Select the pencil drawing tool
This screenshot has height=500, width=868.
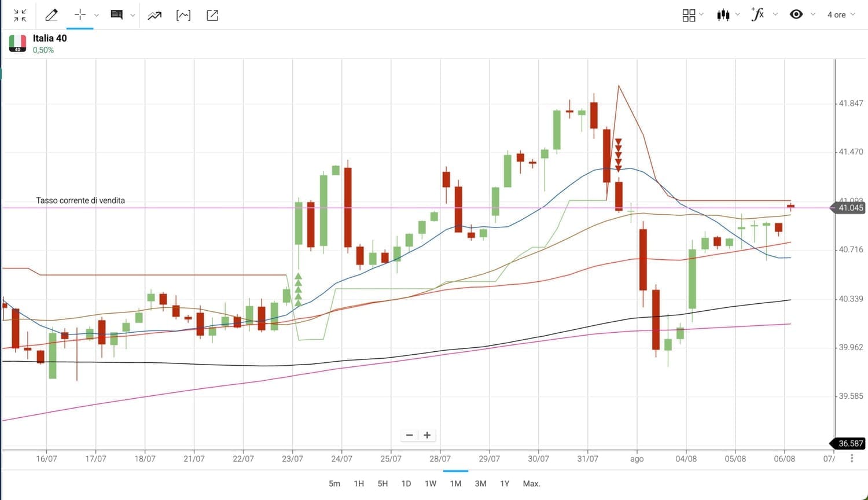click(x=52, y=16)
